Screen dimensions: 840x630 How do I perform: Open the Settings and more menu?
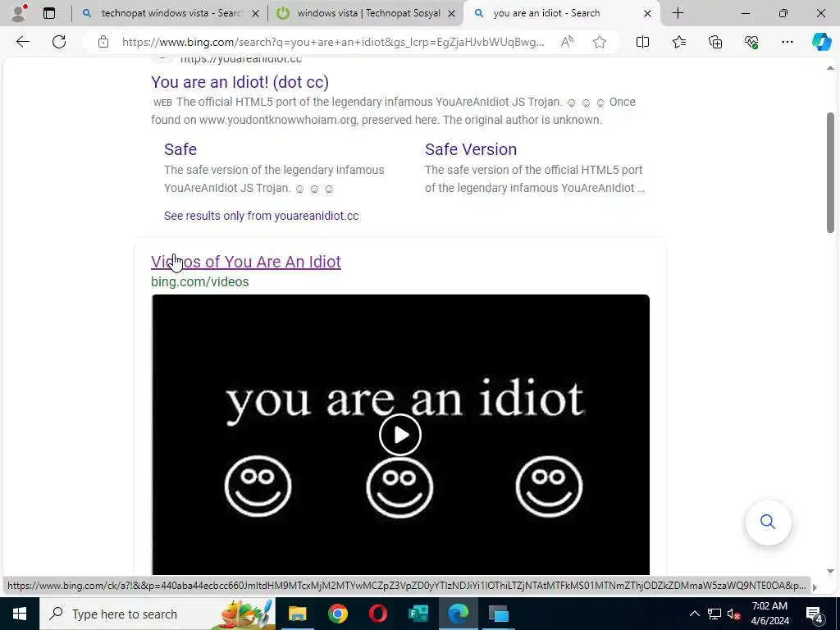point(787,42)
